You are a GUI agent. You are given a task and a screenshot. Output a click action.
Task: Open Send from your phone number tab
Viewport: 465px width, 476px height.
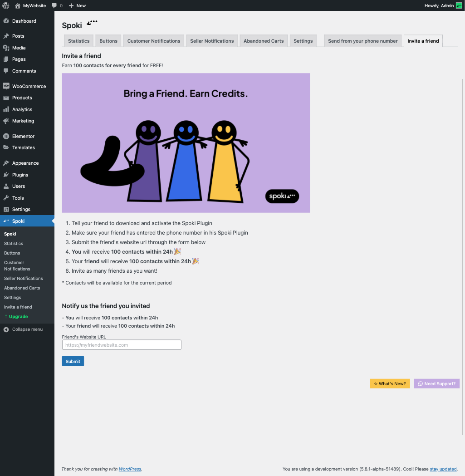[x=363, y=41]
